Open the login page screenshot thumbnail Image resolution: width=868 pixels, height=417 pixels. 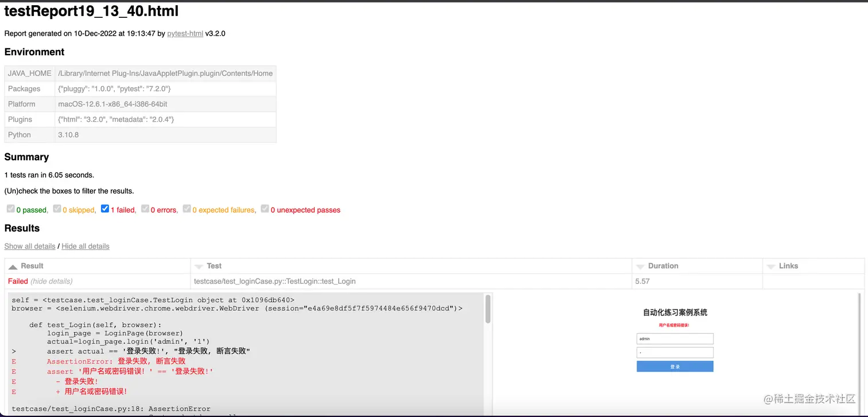(x=675, y=353)
